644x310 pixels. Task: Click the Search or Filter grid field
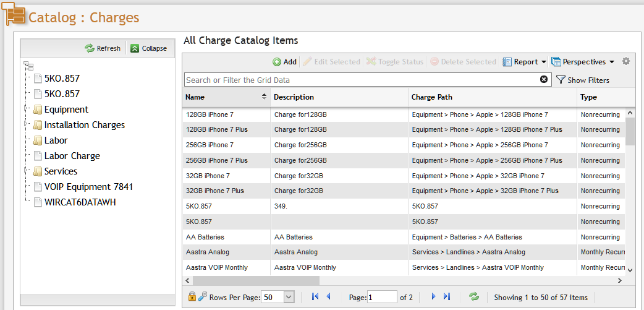358,80
